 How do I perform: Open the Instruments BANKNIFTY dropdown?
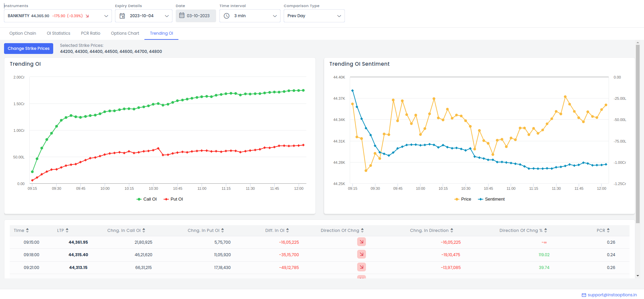(58, 16)
